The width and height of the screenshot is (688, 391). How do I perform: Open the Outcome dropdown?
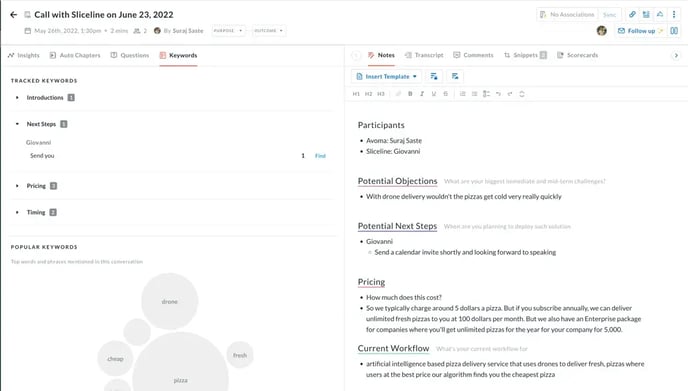(x=269, y=31)
